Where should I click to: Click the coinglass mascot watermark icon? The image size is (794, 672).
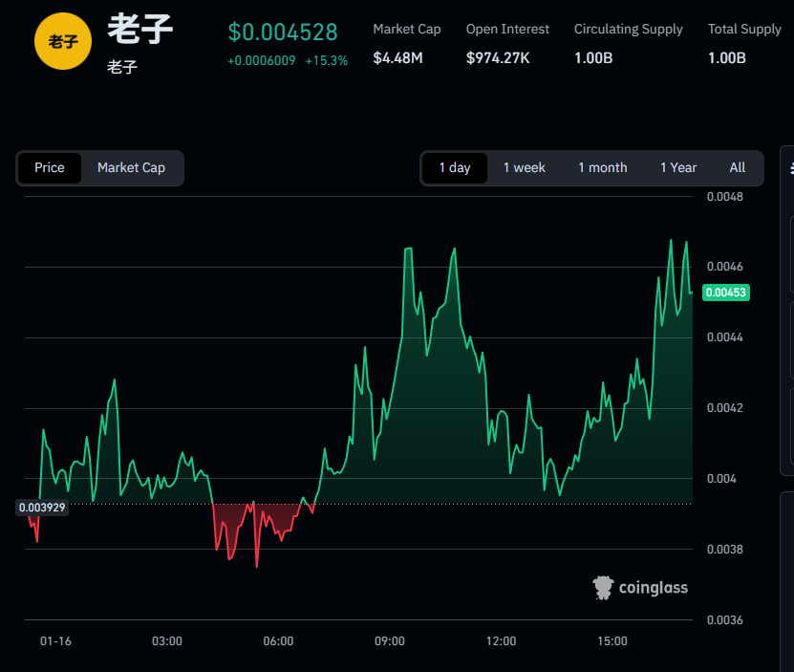602,587
